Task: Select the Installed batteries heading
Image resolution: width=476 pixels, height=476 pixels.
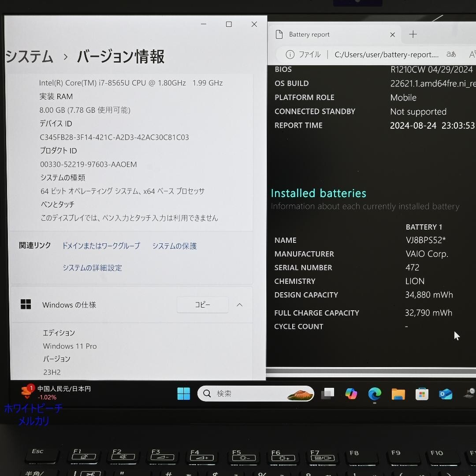Action: click(319, 193)
